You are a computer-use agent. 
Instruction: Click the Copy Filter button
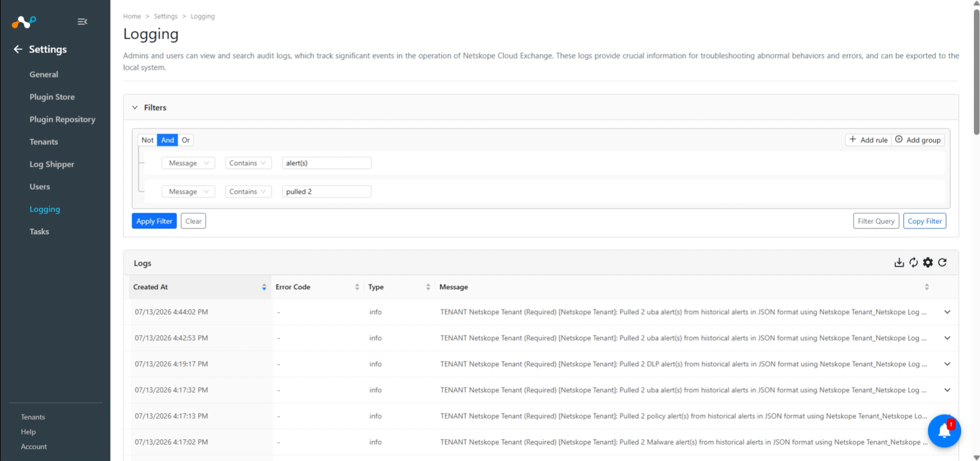(924, 221)
